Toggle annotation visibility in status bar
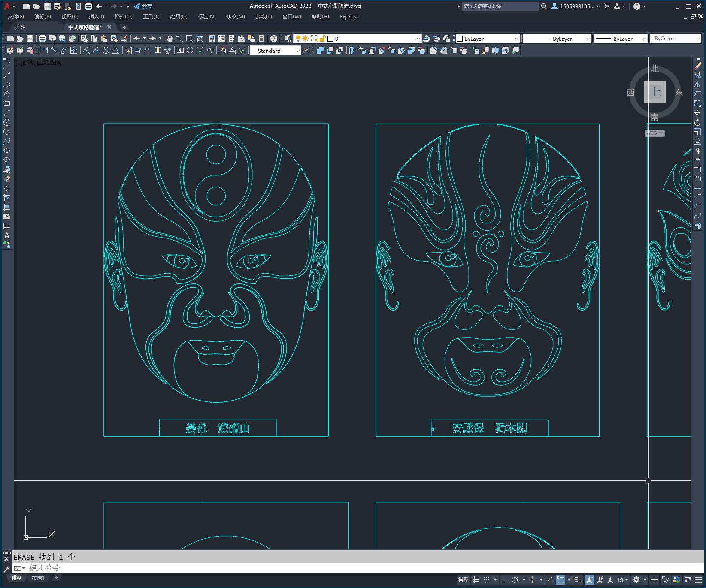The width and height of the screenshot is (706, 588). [x=590, y=580]
